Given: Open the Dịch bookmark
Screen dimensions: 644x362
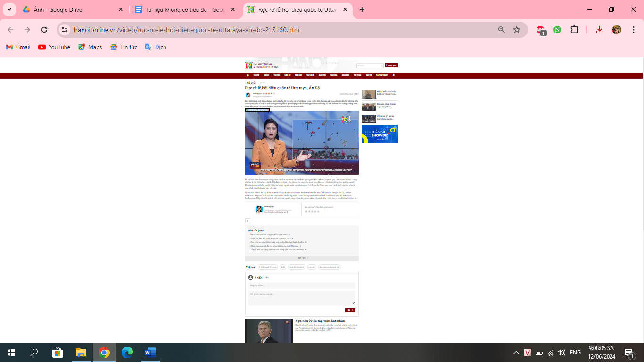Looking at the screenshot, I should [x=156, y=47].
